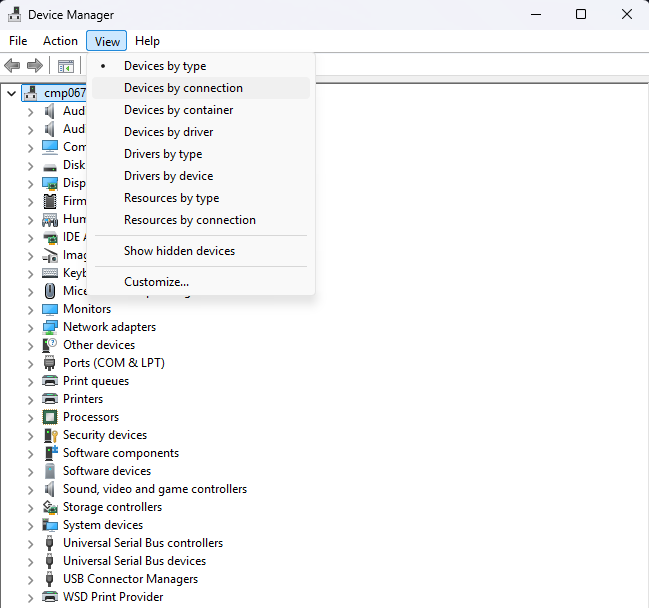
Task: Collapse the cmp067 root node
Action: 12,94
